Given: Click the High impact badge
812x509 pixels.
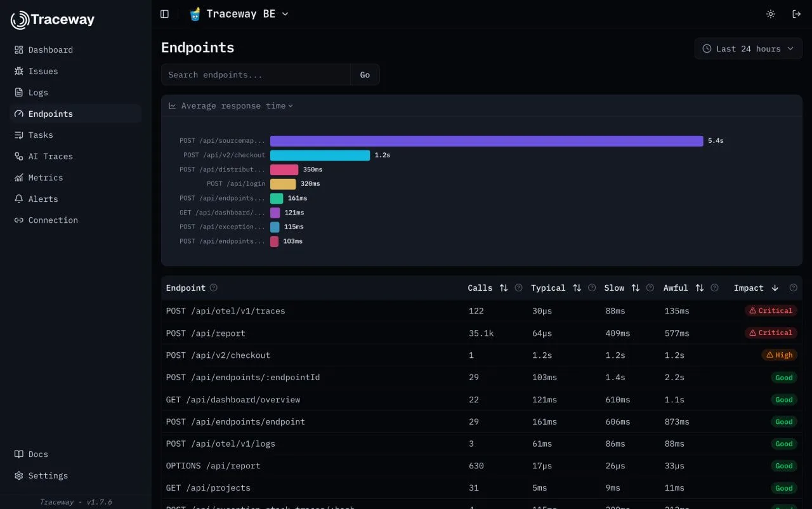Looking at the screenshot, I should [779, 355].
